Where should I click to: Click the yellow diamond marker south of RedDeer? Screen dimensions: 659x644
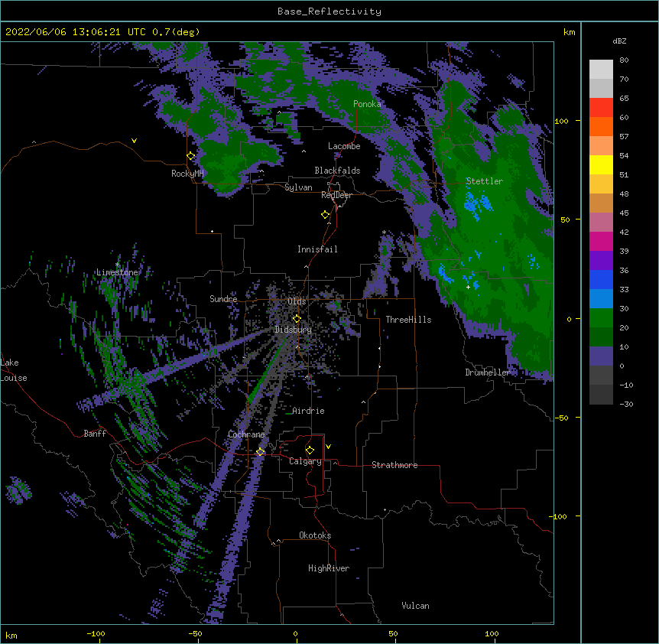pyautogui.click(x=326, y=215)
